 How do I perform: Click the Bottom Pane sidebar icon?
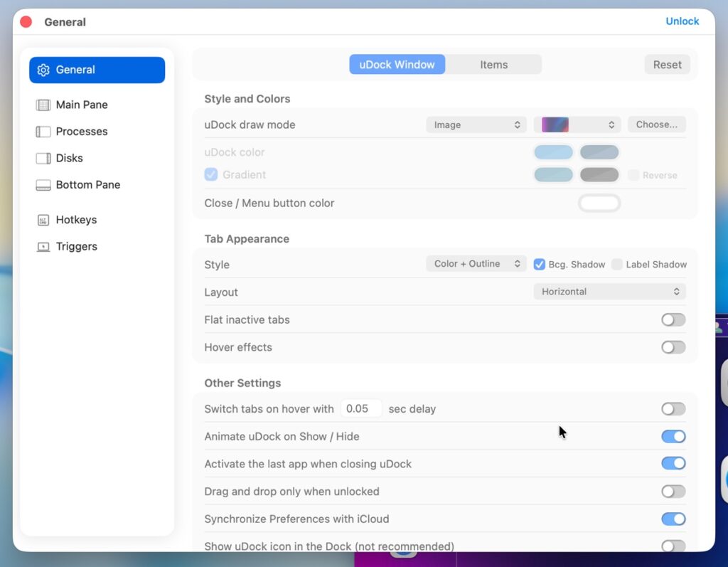[x=43, y=185]
